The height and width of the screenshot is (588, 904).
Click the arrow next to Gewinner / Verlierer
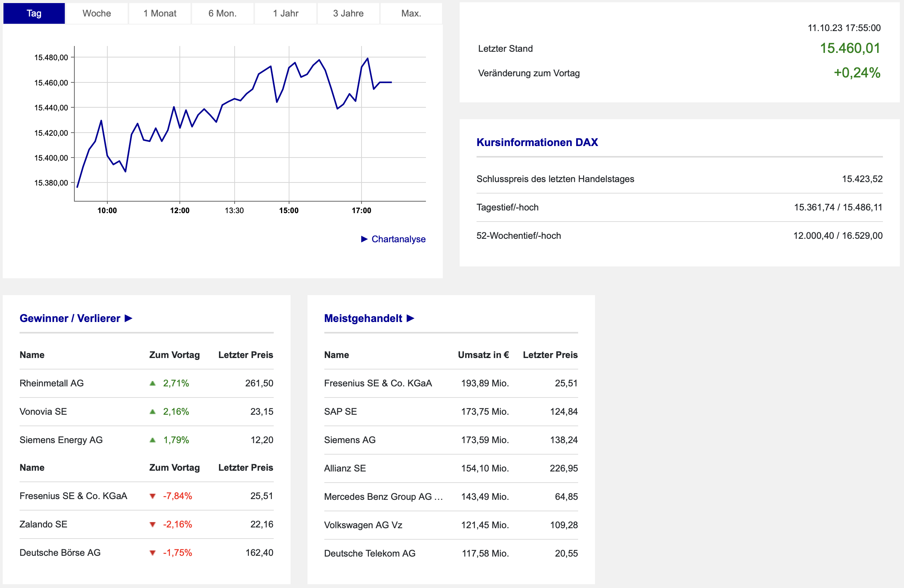point(128,319)
